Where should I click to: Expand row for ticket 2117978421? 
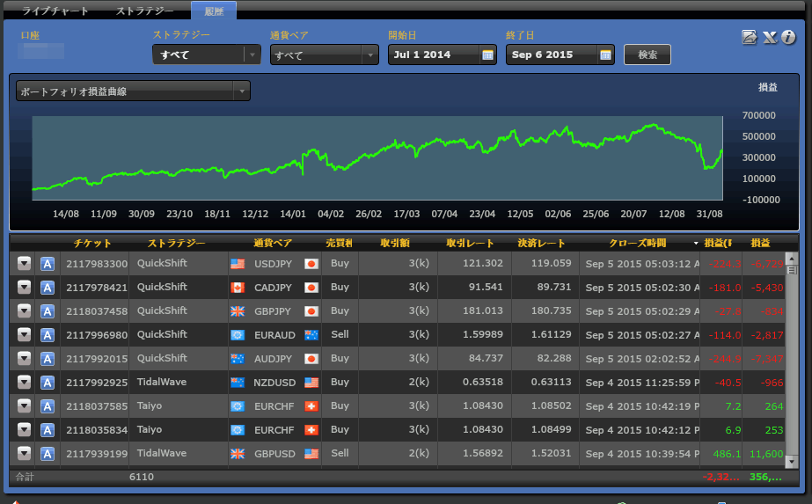(24, 287)
